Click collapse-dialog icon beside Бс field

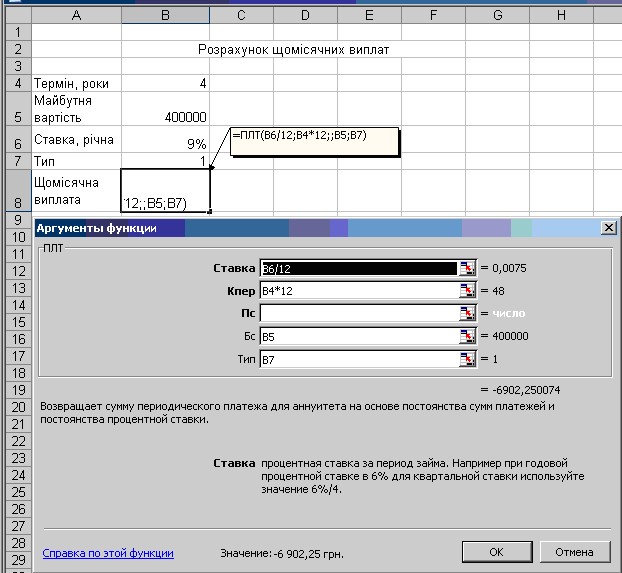pyautogui.click(x=466, y=337)
